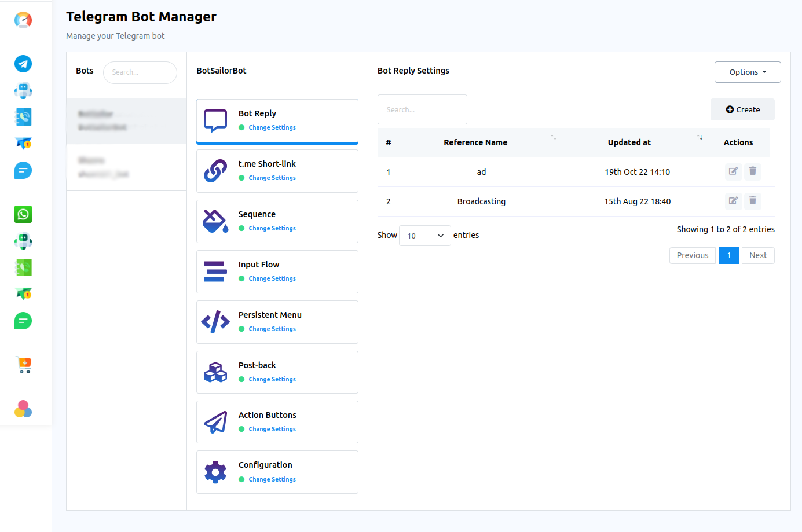802x532 pixels.
Task: Go to the Next page
Action: click(758, 255)
